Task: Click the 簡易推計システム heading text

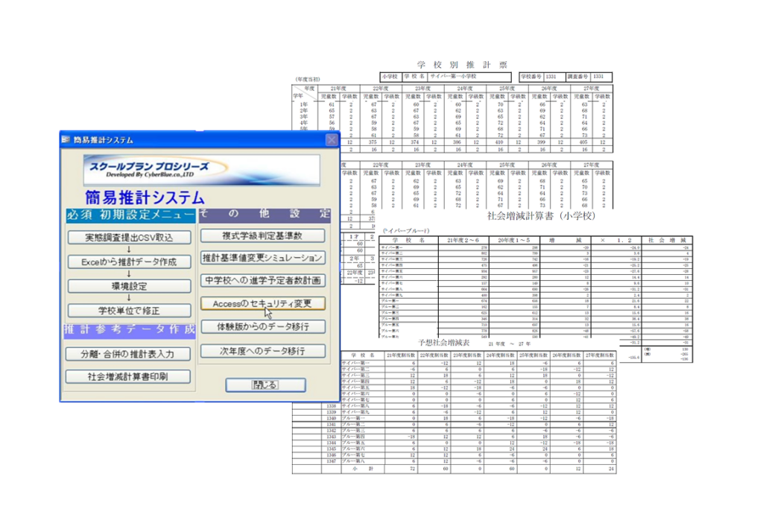Action: 145,197
